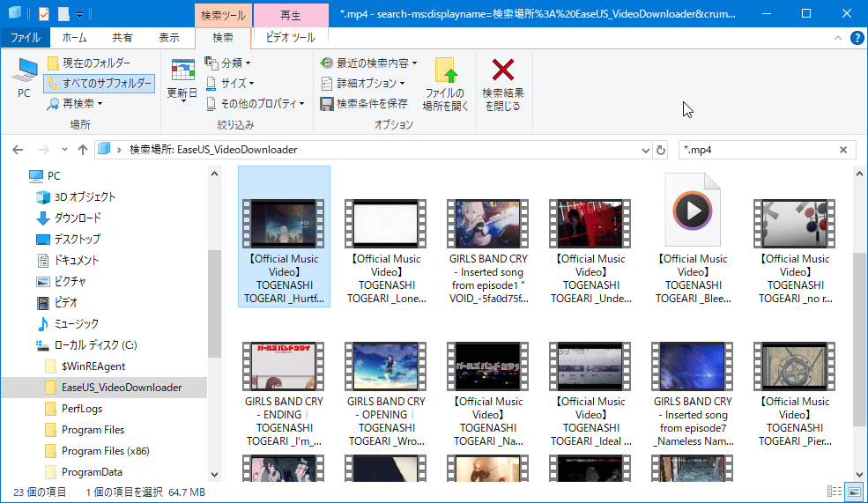Open the サイズ filter dropdown
The height and width of the screenshot is (503, 868).
click(231, 84)
